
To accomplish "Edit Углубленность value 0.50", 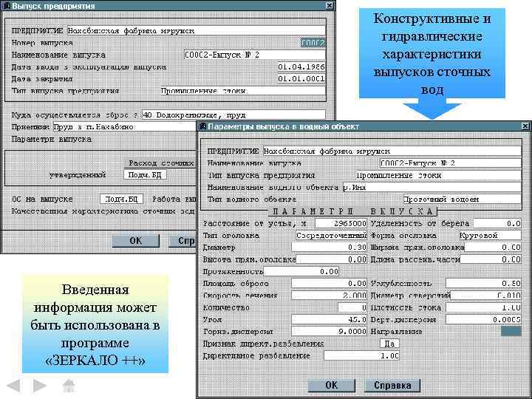I will (x=483, y=283).
